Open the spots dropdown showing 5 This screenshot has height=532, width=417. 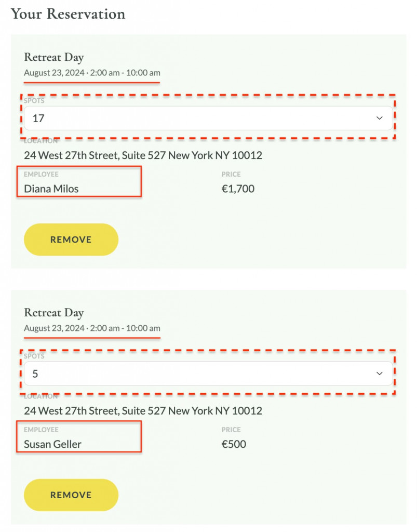click(x=208, y=374)
